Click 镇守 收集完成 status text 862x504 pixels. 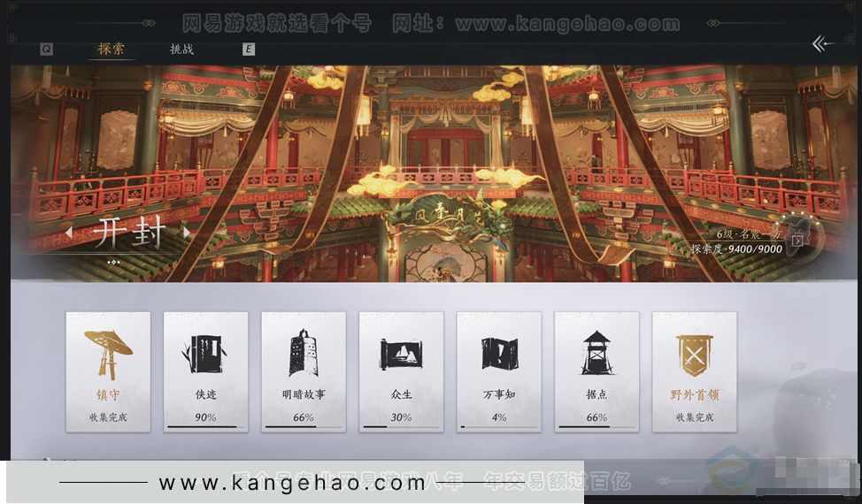click(x=108, y=417)
